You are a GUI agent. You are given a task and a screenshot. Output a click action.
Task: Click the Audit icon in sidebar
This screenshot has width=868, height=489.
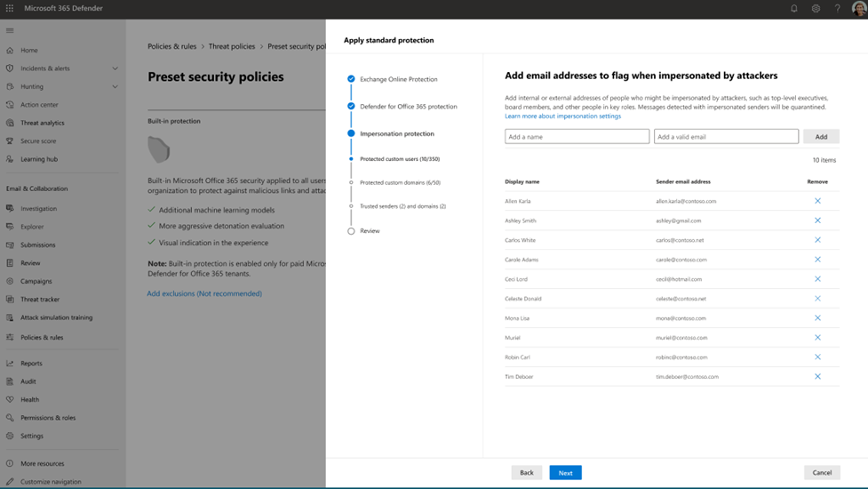coord(10,381)
